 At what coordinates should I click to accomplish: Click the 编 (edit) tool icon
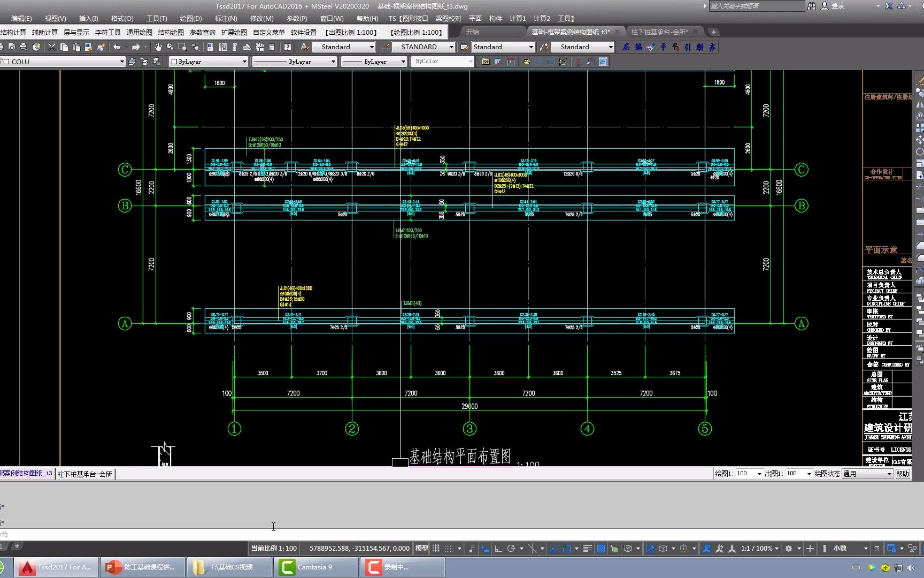(638, 47)
